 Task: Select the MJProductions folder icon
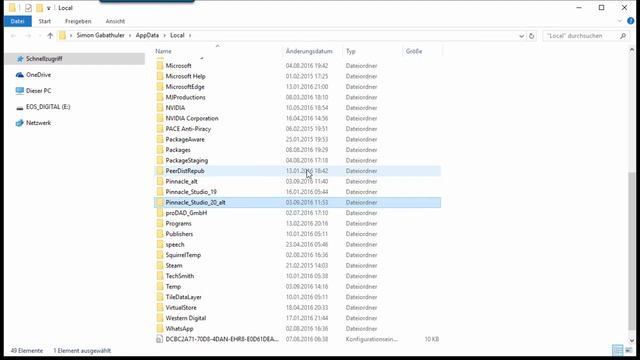pyautogui.click(x=160, y=97)
